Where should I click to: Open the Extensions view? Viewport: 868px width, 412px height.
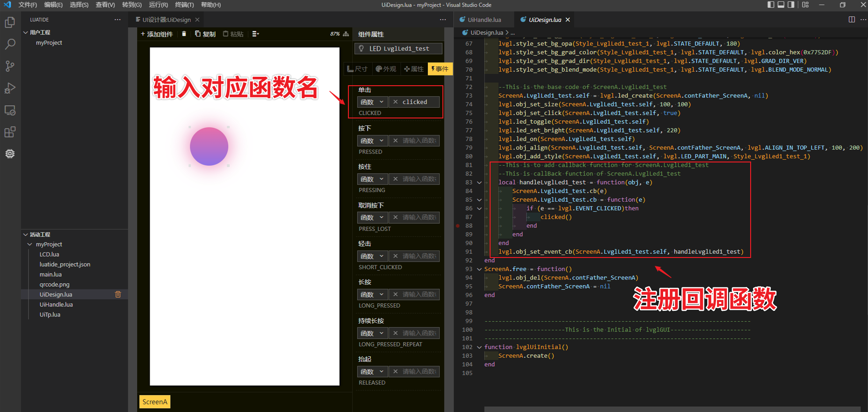(10, 132)
